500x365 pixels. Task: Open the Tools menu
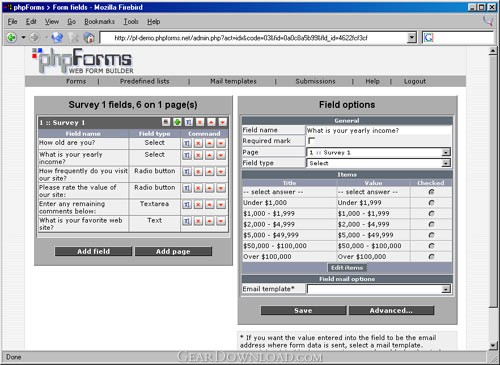point(131,22)
